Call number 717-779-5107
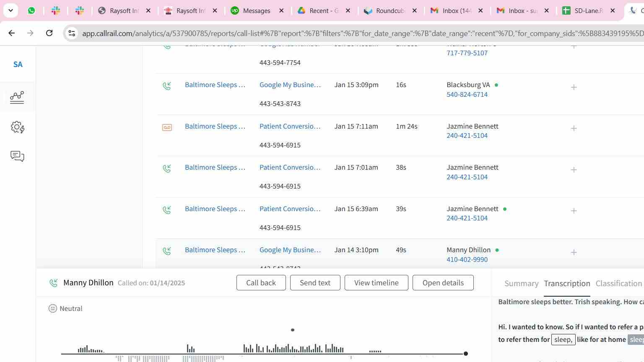Screen dimensions: 644x362 467,53
